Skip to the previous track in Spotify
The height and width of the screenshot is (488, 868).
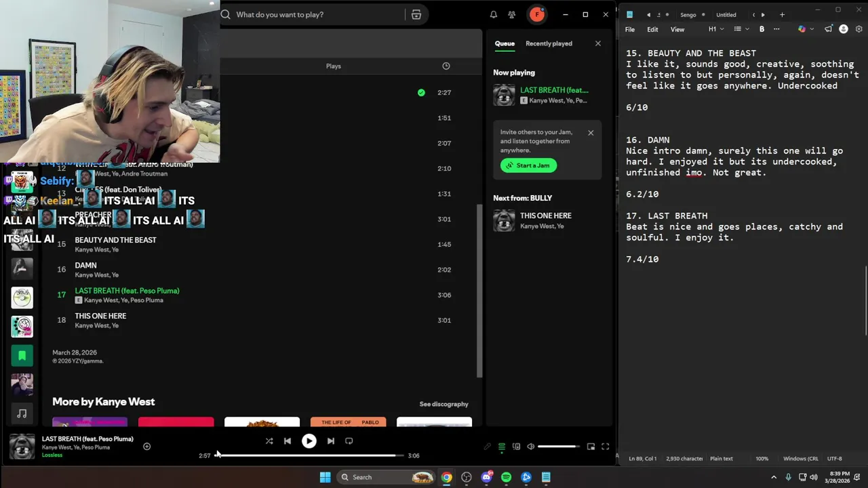coord(288,441)
